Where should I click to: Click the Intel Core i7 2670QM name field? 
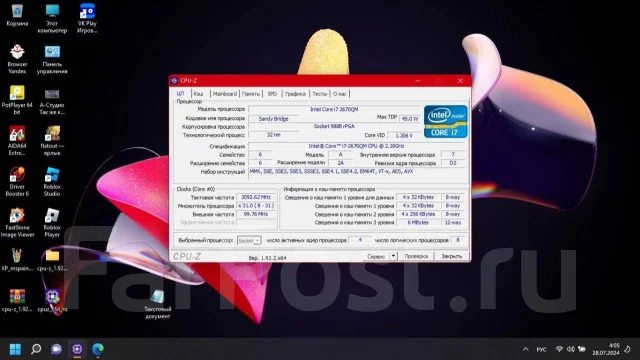pyautogui.click(x=334, y=109)
